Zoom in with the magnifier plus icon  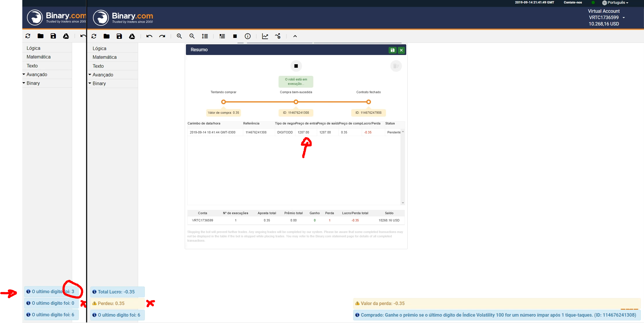click(x=180, y=36)
